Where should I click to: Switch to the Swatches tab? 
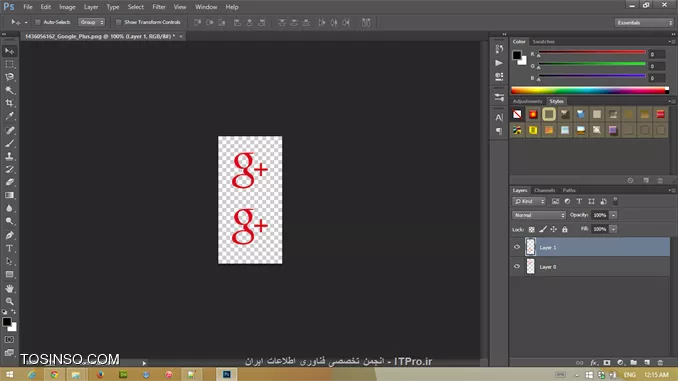(x=544, y=42)
